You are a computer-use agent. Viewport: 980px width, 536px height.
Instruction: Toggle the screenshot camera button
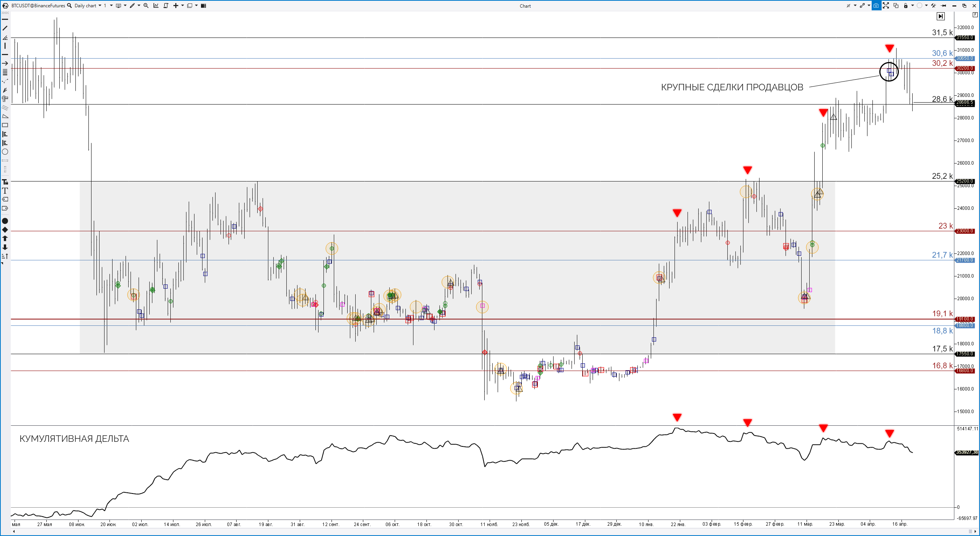(876, 6)
